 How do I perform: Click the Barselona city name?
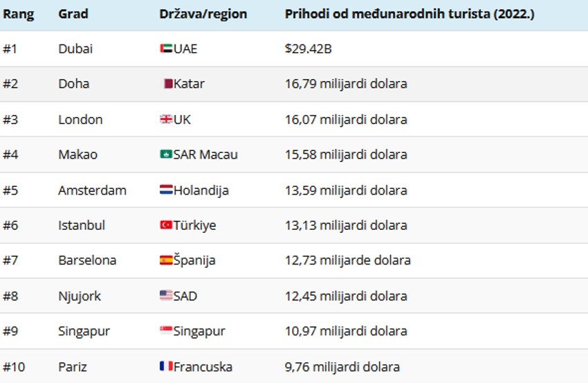coord(87,261)
